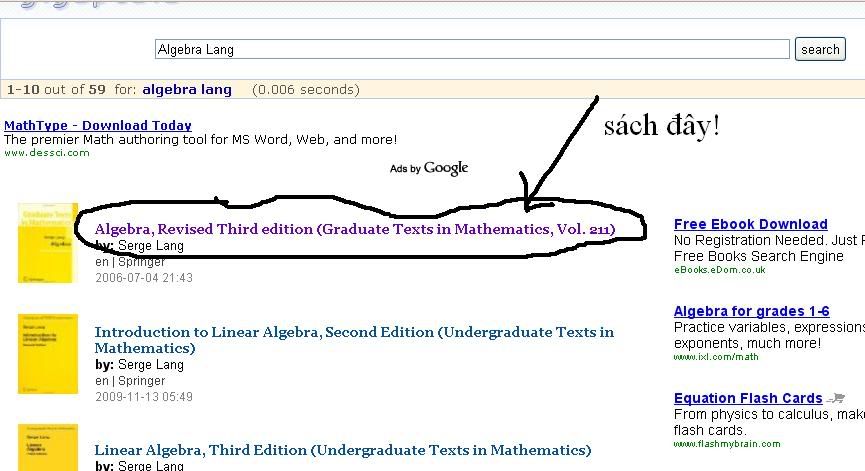Open the Introduction to Linear Algebra, Second Edition result
This screenshot has height=471, width=865.
[354, 340]
